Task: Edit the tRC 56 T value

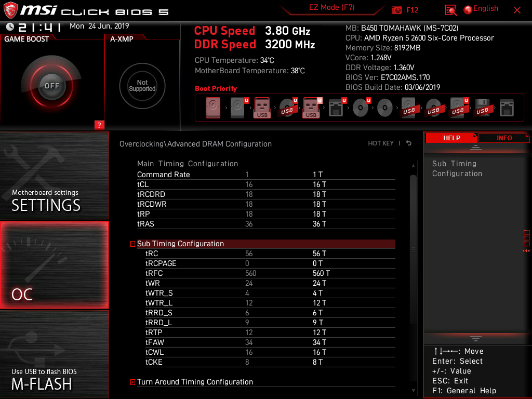Action: (x=320, y=254)
